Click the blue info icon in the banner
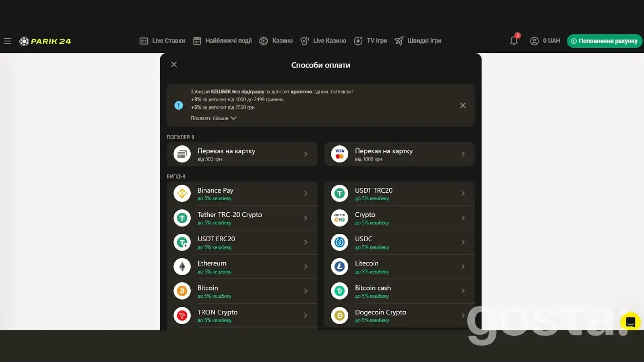 [x=179, y=105]
